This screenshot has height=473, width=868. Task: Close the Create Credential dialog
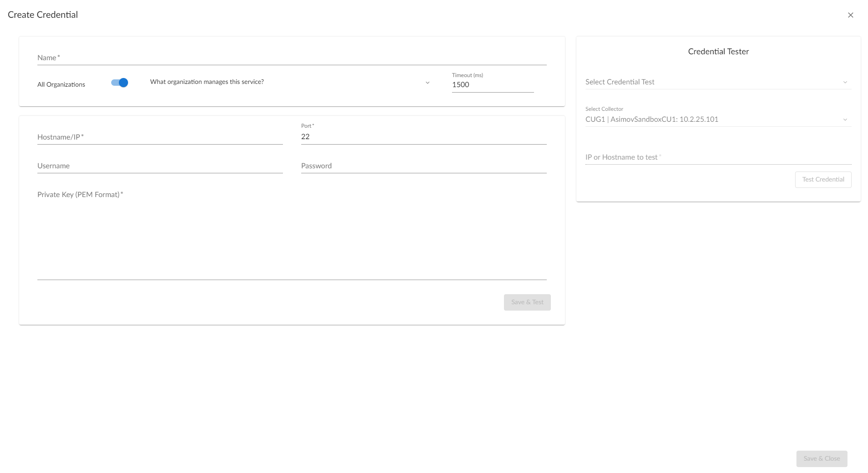[850, 15]
